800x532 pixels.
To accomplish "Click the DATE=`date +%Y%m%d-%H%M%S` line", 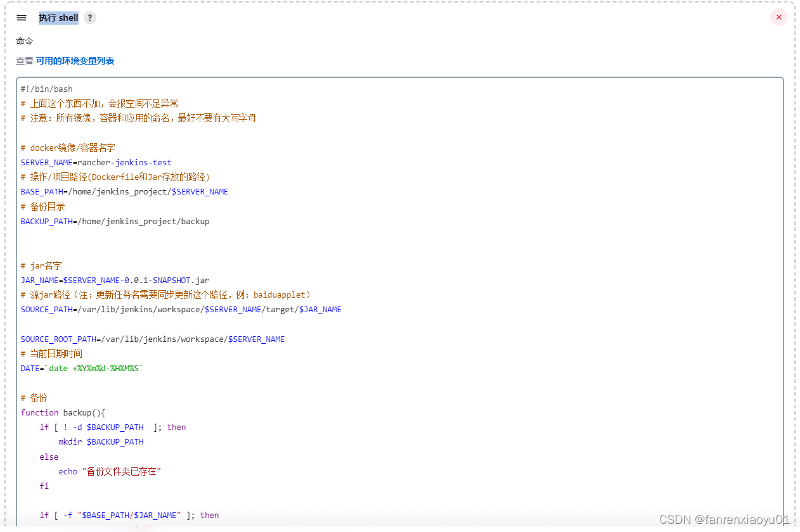I will click(x=82, y=369).
